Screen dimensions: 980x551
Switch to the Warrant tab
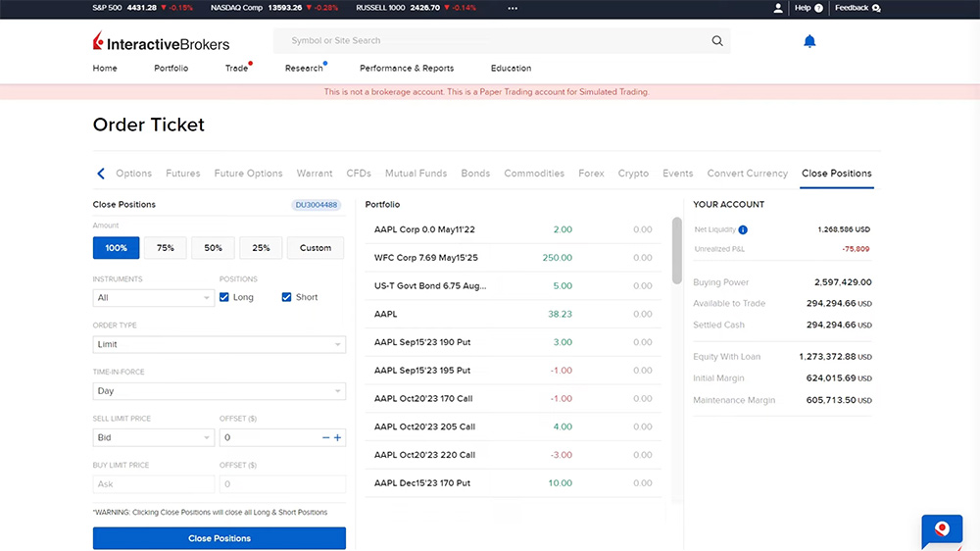pyautogui.click(x=315, y=174)
